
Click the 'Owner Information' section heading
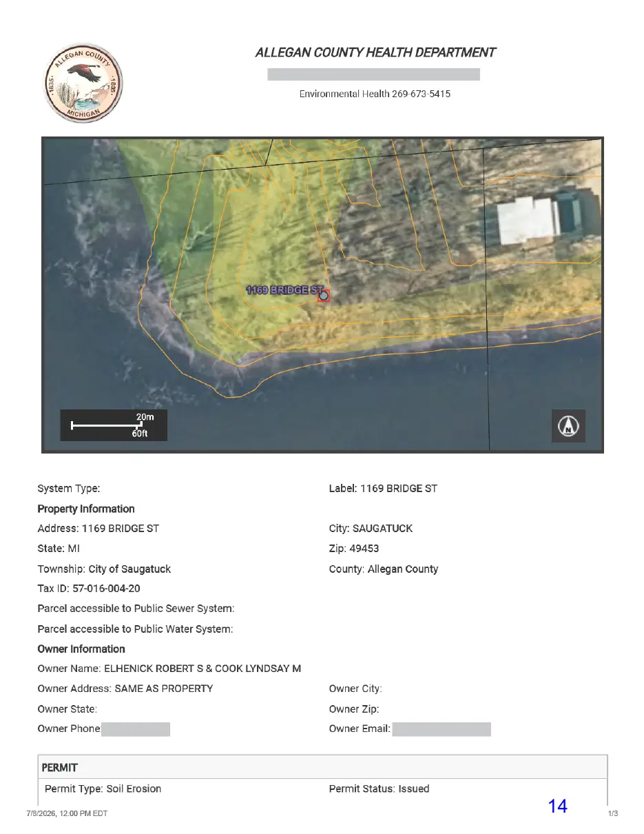point(81,649)
